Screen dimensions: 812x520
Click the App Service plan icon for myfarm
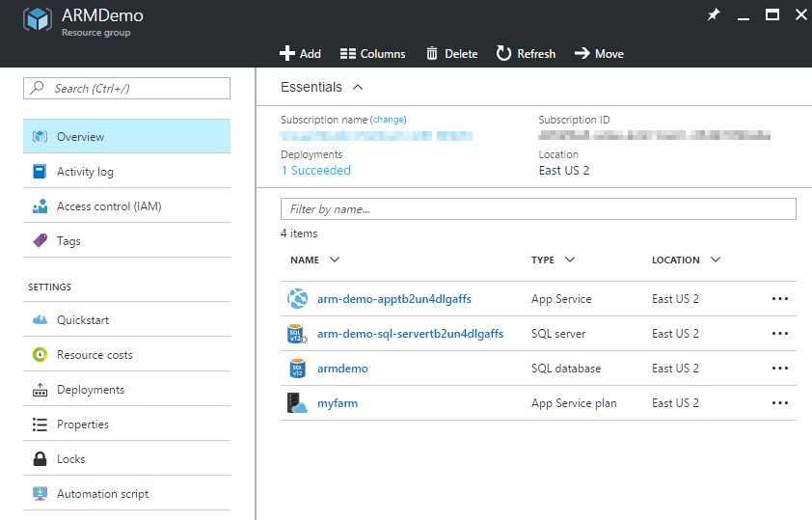click(297, 403)
